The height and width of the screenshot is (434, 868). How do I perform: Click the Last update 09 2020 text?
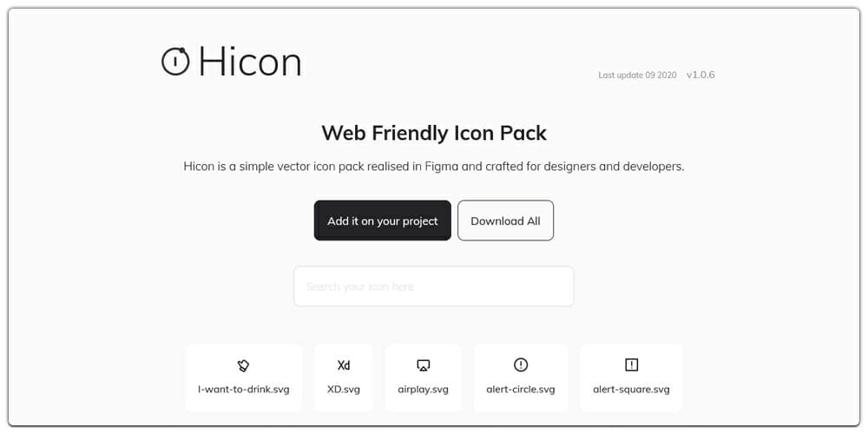coord(637,76)
